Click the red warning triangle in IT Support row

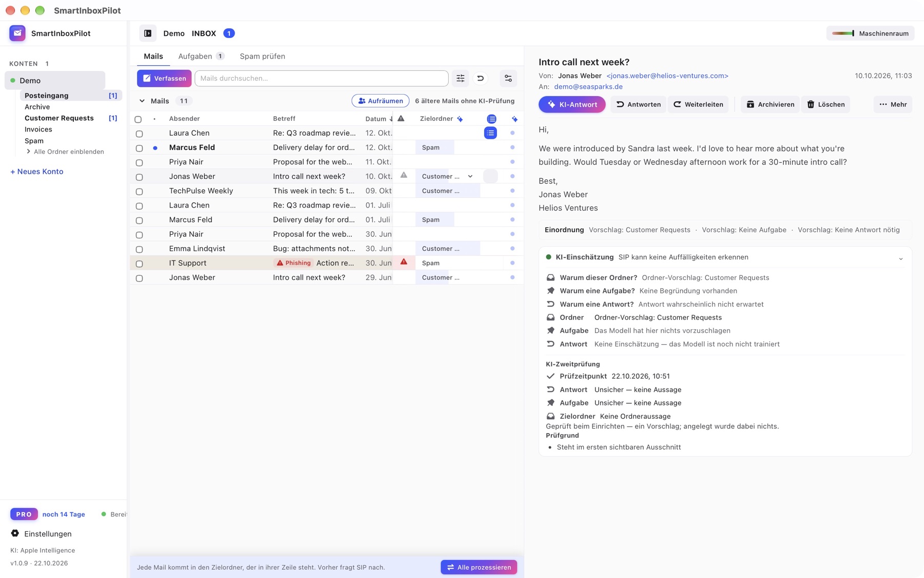tap(404, 262)
